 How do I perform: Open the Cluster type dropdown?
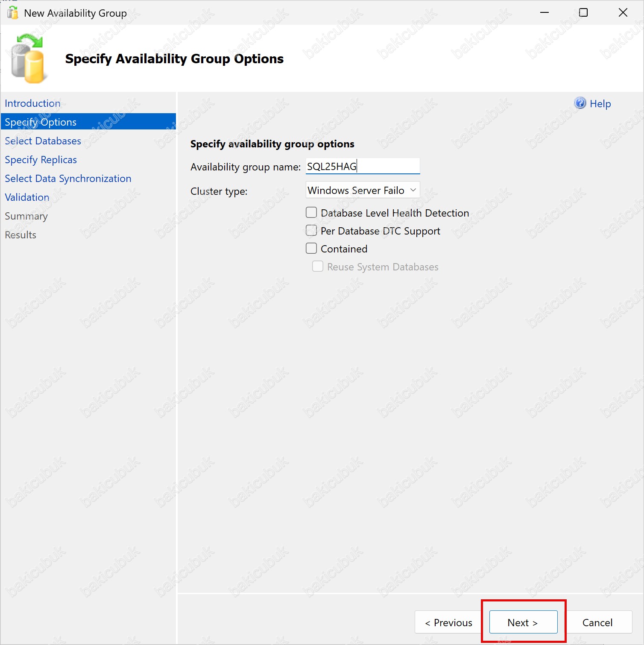(x=363, y=190)
